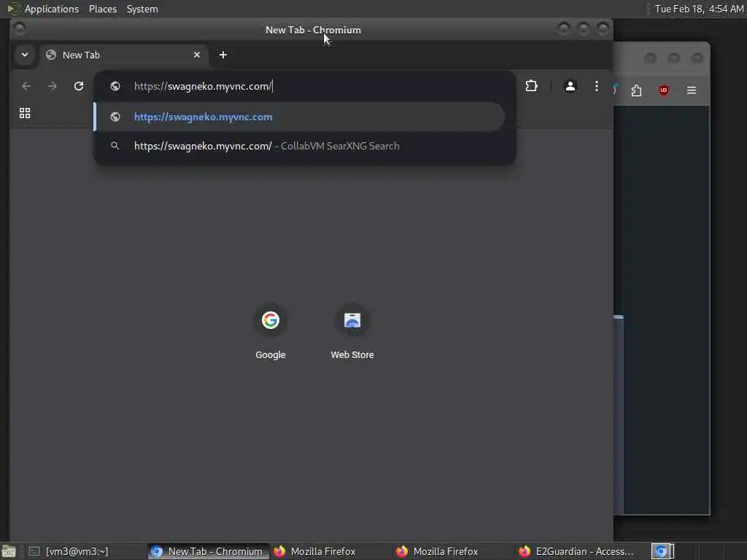Click the Chromium window menu button in title bar
Image resolution: width=747 pixels, height=560 pixels.
click(x=20, y=29)
